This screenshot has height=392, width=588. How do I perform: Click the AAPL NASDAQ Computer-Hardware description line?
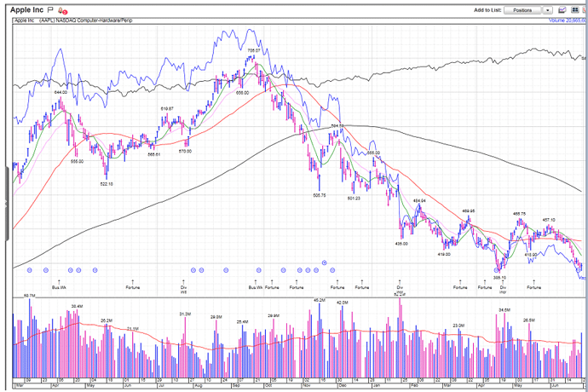pos(85,20)
